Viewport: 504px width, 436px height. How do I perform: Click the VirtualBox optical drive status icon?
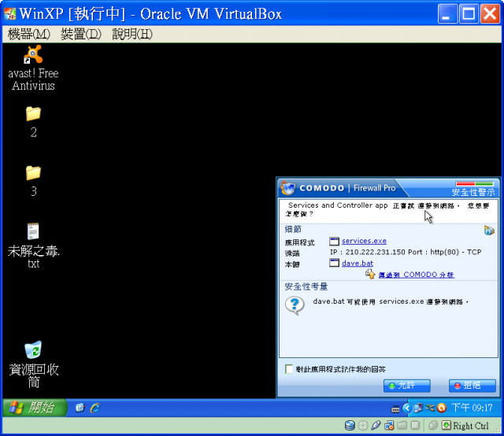(x=363, y=426)
